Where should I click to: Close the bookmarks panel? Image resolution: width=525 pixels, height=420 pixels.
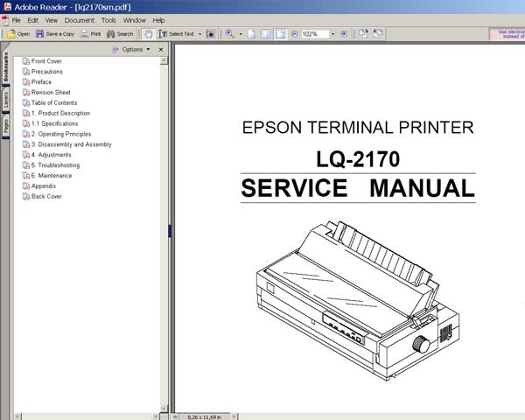[x=161, y=49]
